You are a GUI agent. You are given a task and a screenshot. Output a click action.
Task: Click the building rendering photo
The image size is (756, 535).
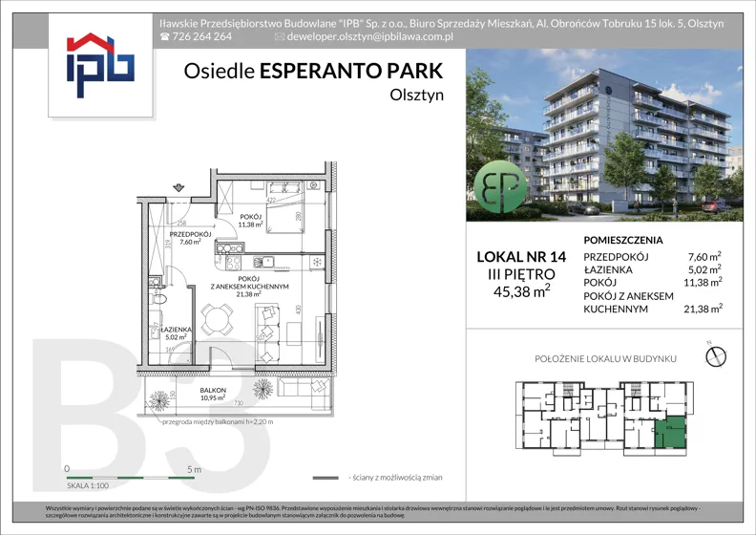[x=604, y=135]
